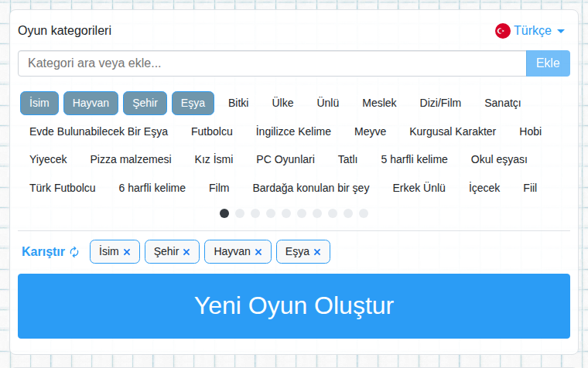Go to the fourth pagination dot
The width and height of the screenshot is (588, 368).
click(x=271, y=213)
